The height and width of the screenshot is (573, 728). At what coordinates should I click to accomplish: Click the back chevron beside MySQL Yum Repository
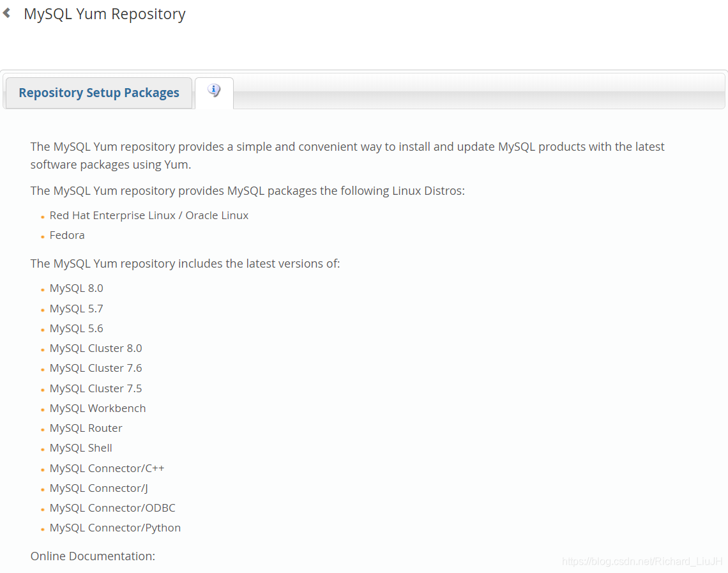(6, 13)
